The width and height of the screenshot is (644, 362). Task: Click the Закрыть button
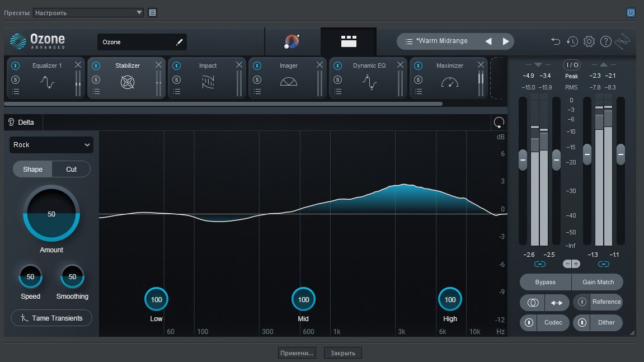point(343,353)
